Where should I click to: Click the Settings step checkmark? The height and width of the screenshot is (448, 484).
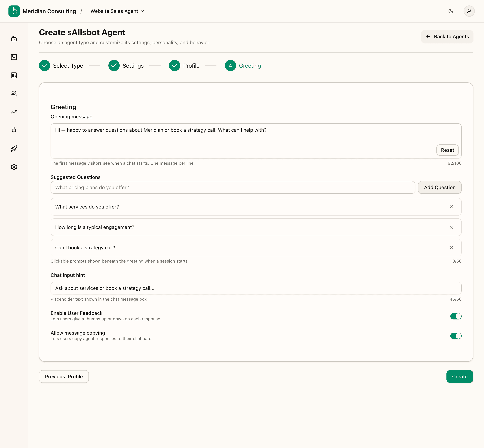pos(114,66)
